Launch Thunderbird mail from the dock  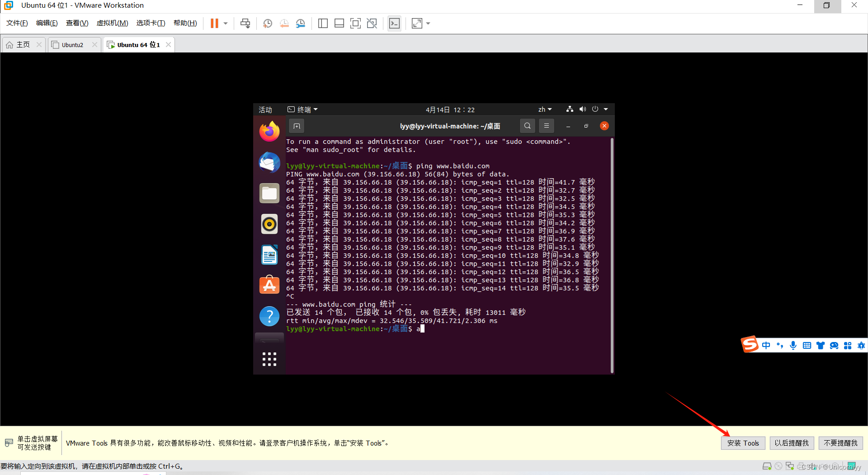tap(269, 162)
